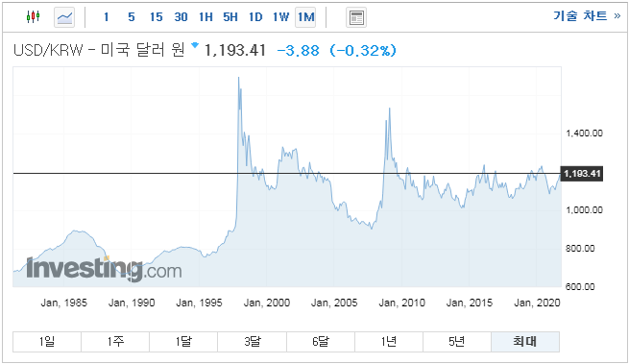Choose the 1D interval
This screenshot has width=629, height=364.
pyautogui.click(x=255, y=17)
